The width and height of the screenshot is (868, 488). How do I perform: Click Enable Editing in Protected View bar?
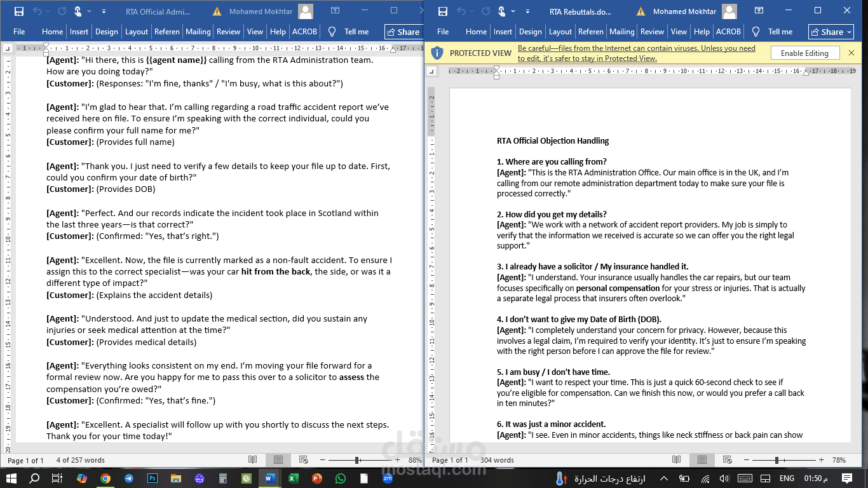click(804, 53)
